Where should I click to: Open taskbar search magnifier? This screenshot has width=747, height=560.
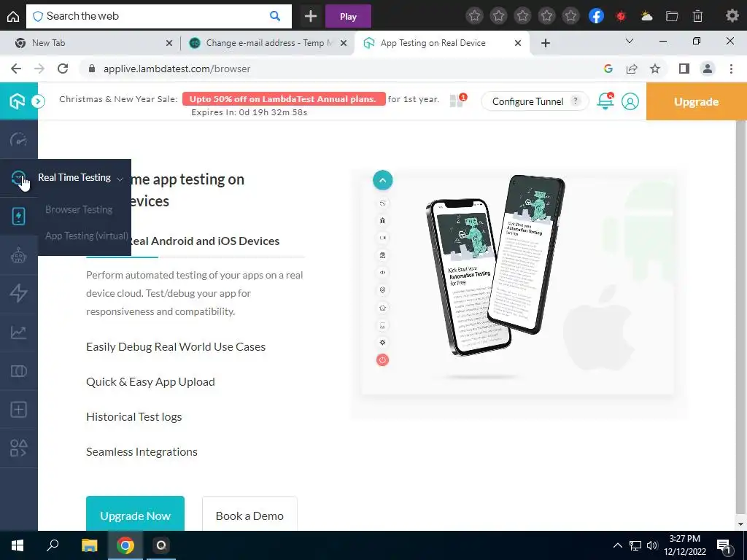pyautogui.click(x=53, y=545)
